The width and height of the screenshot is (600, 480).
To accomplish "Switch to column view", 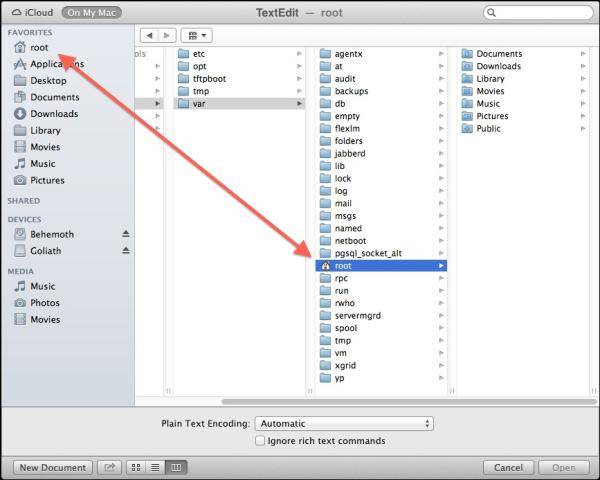I will (x=176, y=467).
